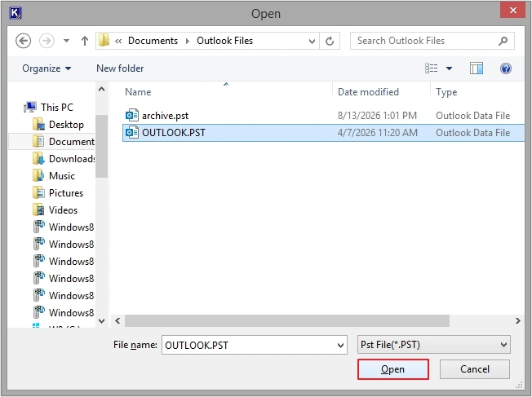Change the view layout icon
532x397 pixels.
pos(432,68)
